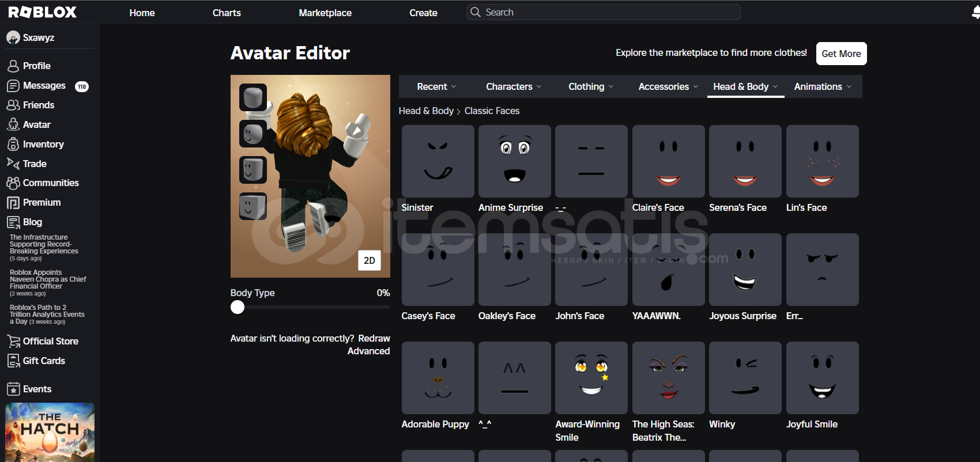Equip the Joyful Smile face
This screenshot has width=980, height=462.
(x=823, y=378)
